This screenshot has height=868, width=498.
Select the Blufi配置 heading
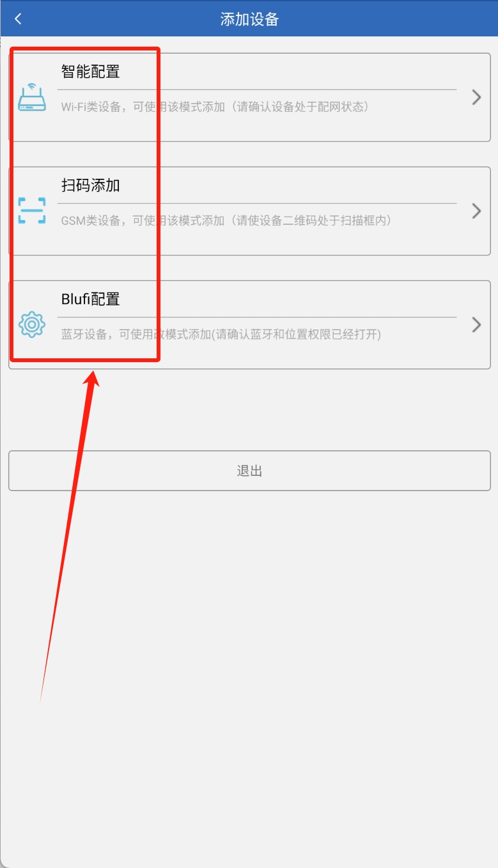[x=91, y=299]
